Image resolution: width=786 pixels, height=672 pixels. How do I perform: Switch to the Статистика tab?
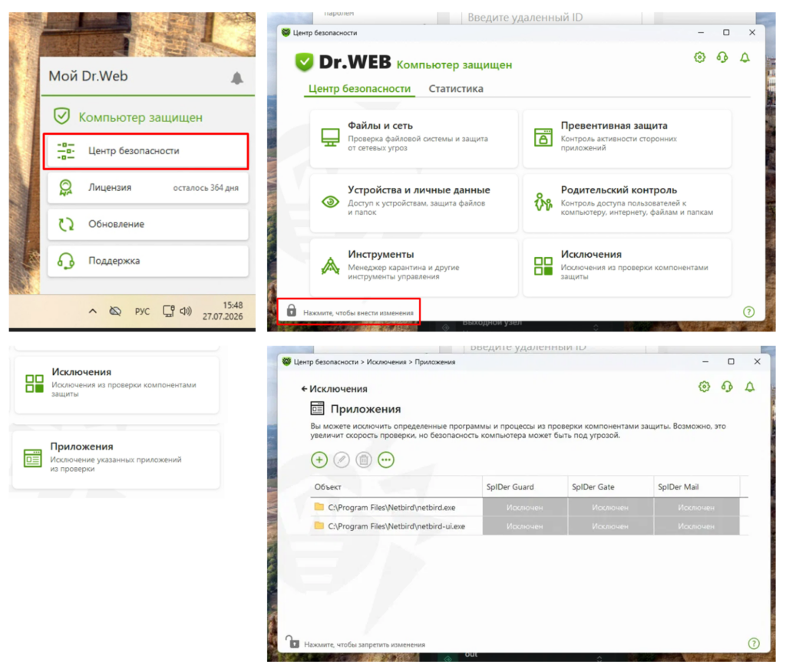pyautogui.click(x=456, y=89)
